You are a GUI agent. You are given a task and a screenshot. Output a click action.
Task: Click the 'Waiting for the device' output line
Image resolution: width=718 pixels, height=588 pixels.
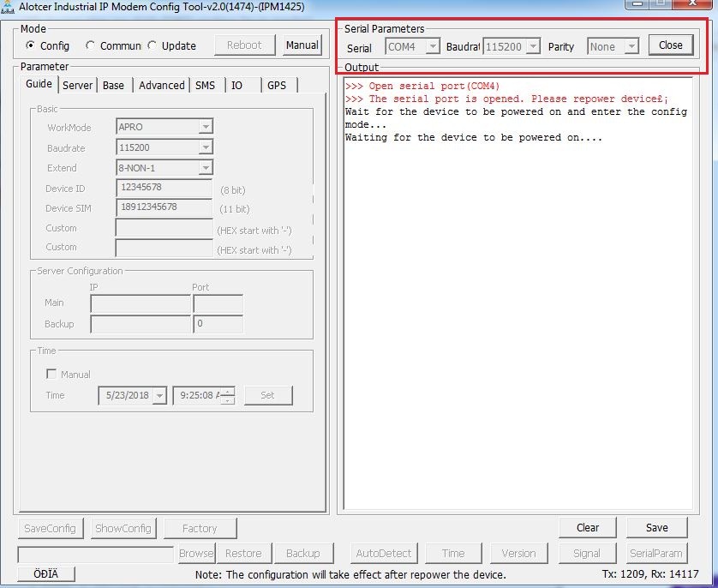(474, 137)
